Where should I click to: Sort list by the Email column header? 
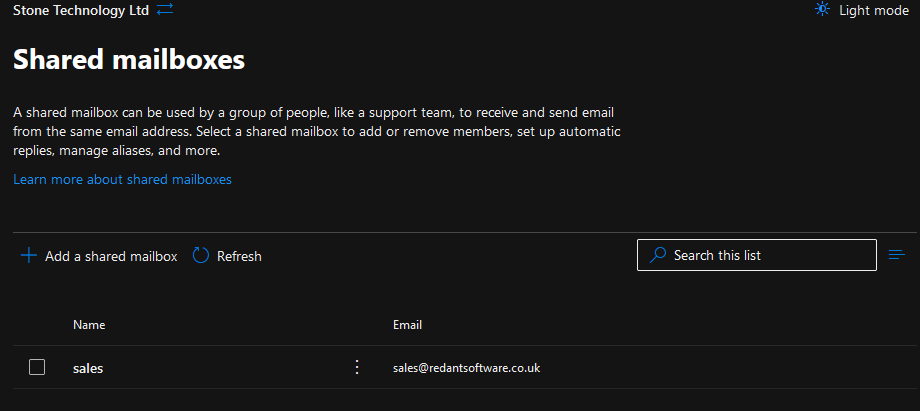[x=407, y=325]
